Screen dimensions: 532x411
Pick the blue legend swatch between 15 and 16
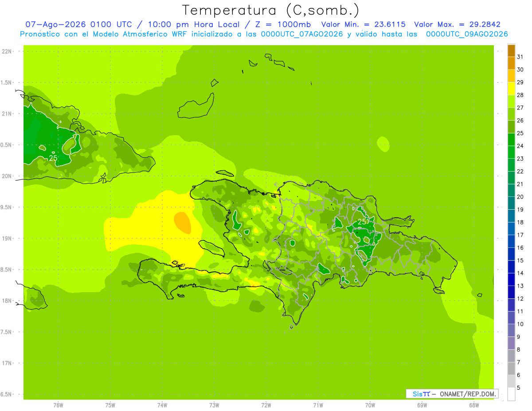(x=511, y=254)
